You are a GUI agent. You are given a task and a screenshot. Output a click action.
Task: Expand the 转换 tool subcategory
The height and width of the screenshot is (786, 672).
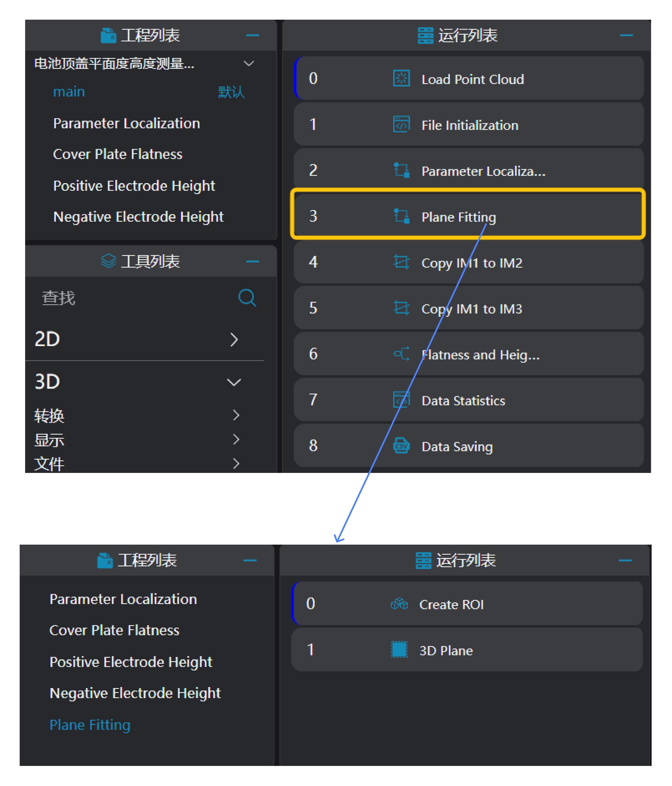(x=236, y=415)
